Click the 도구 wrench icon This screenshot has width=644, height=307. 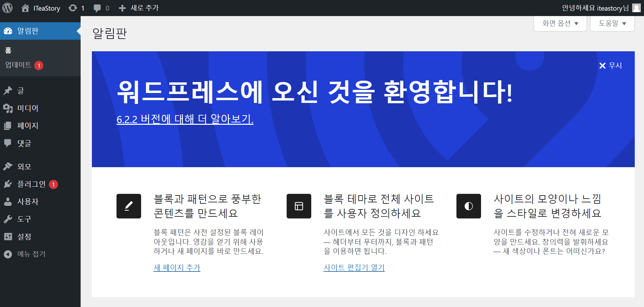point(8,219)
